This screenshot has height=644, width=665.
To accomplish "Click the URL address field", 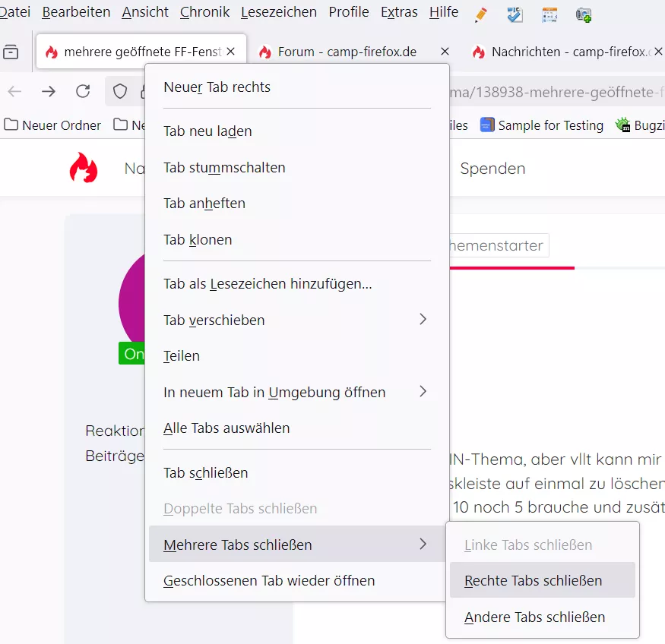I will [556, 92].
